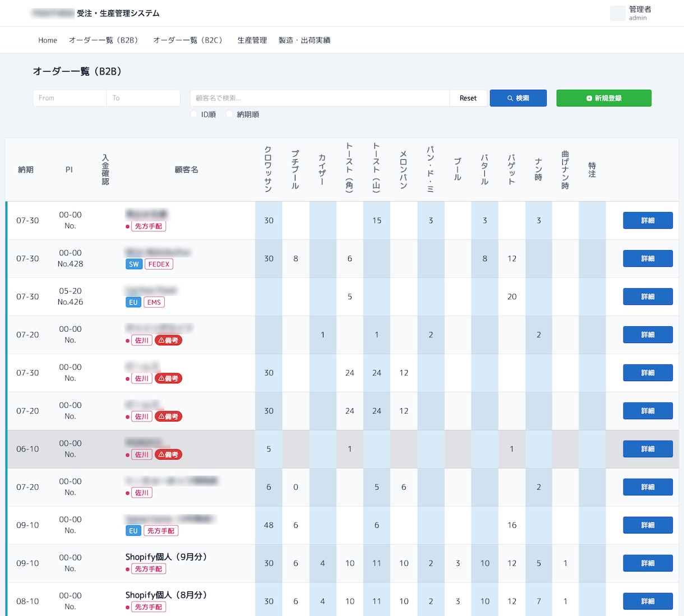Select the 納期順 radio option

click(229, 114)
